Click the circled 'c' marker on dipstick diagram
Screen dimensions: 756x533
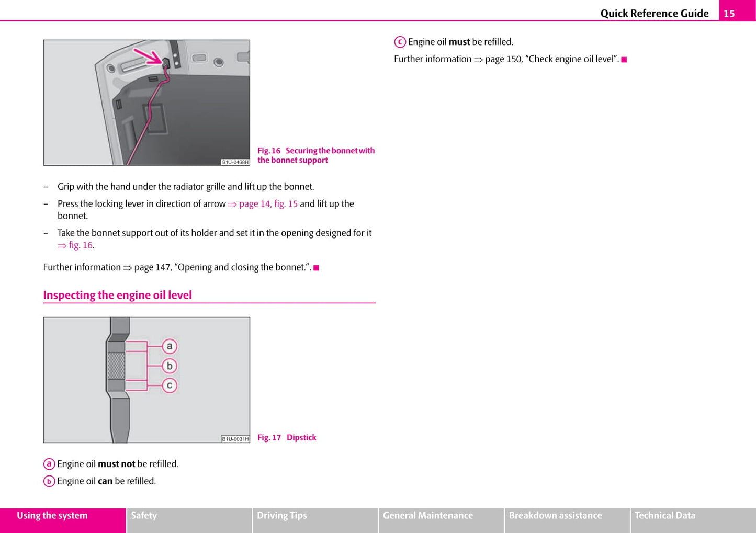(169, 385)
